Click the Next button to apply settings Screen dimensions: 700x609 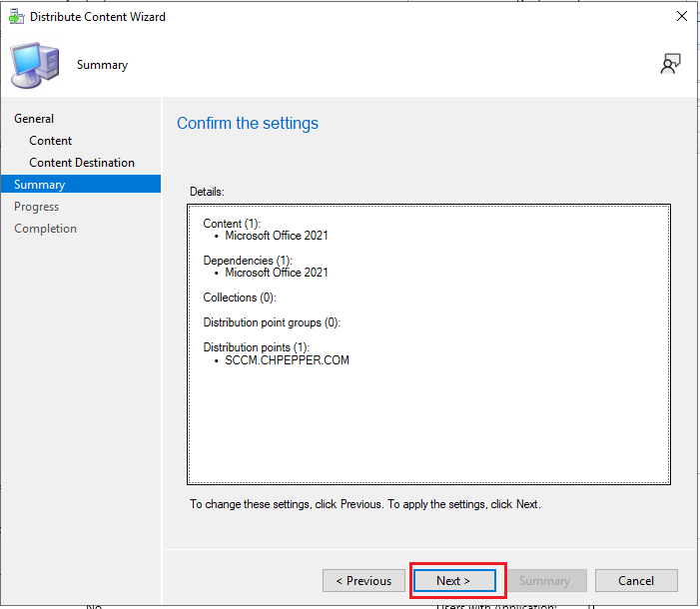click(x=454, y=580)
